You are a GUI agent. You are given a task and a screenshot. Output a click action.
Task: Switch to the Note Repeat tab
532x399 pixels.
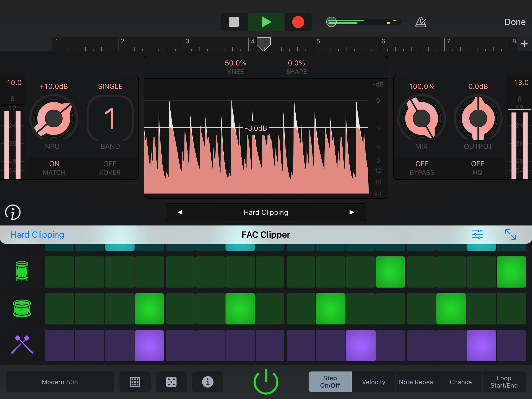(x=417, y=382)
